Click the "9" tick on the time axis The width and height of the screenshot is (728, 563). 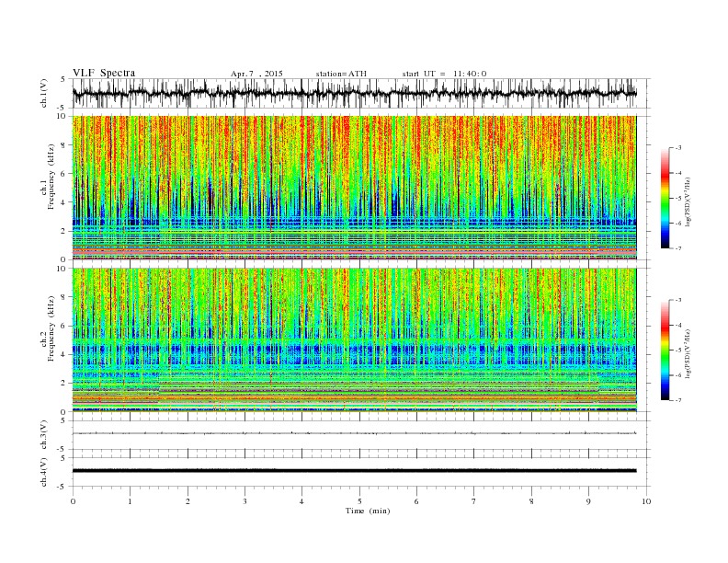(x=588, y=501)
